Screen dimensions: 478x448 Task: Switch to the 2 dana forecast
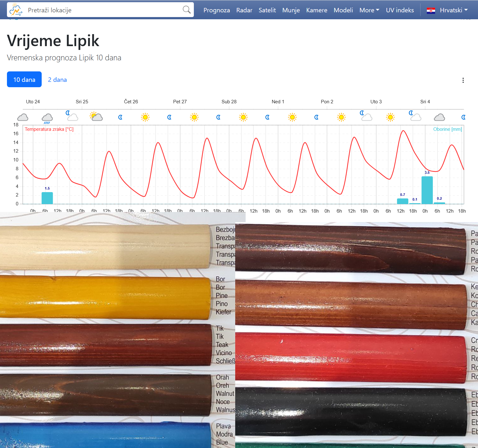(x=57, y=80)
